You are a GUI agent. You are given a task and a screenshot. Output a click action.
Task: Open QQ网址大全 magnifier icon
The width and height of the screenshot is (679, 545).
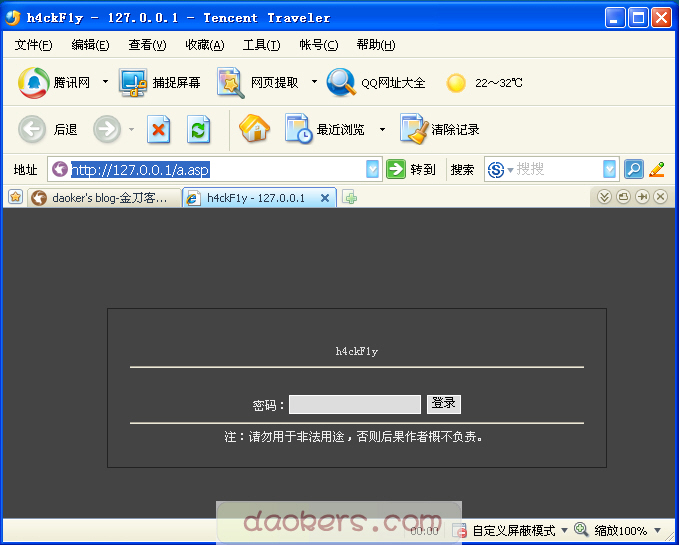pyautogui.click(x=341, y=82)
